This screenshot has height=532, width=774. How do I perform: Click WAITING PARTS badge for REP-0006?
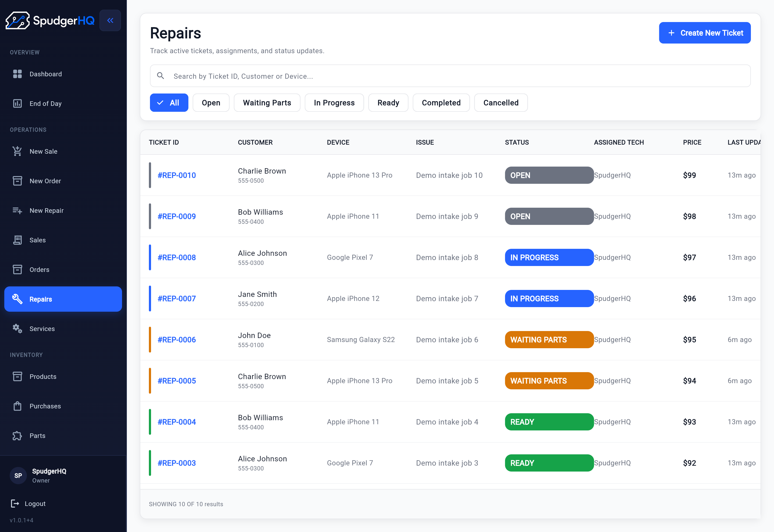549,340
